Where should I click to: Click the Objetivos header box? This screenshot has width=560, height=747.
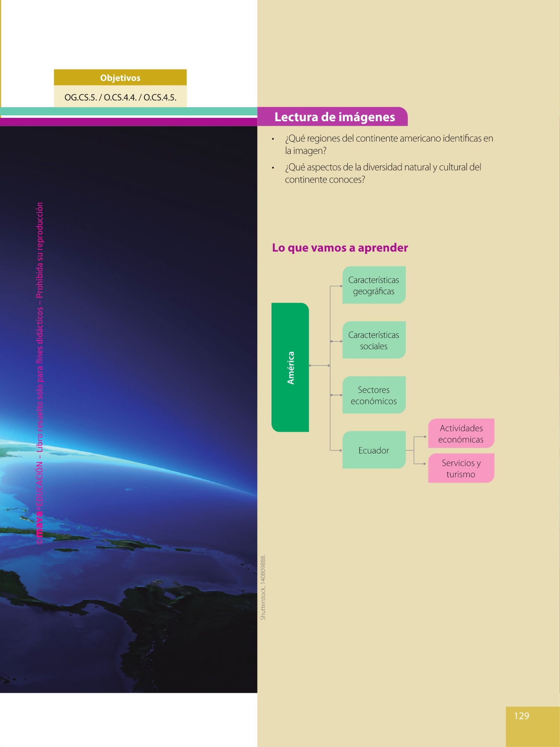click(120, 78)
